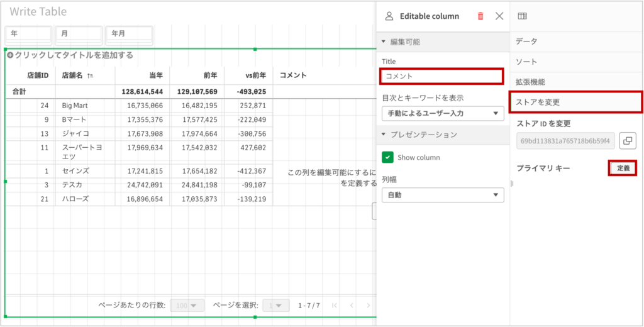This screenshot has width=644, height=327.
Task: Open the データ section
Action: 526,41
